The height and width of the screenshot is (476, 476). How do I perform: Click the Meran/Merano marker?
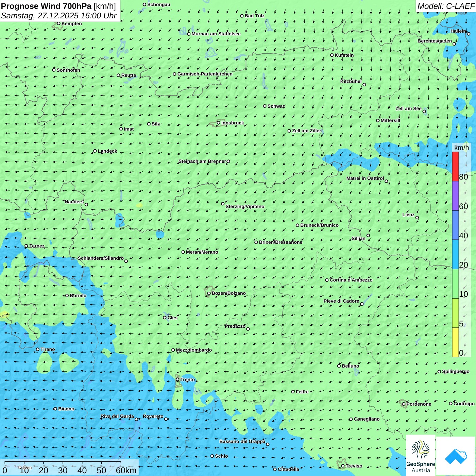tap(183, 252)
